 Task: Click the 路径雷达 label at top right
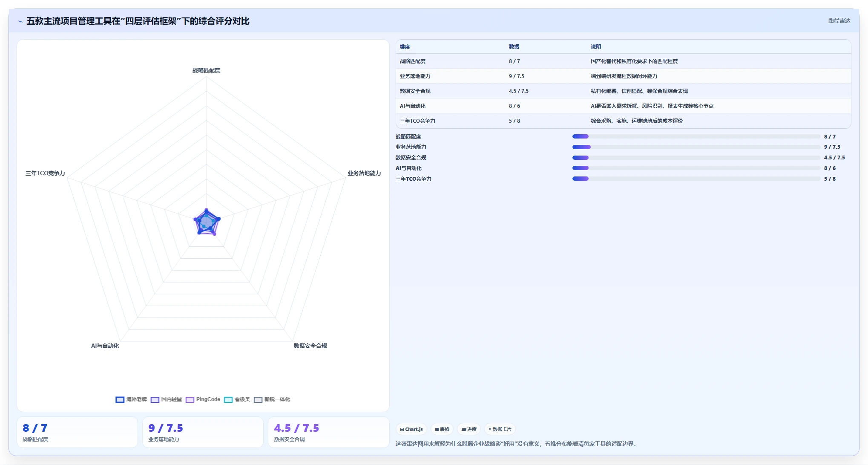[x=839, y=20]
